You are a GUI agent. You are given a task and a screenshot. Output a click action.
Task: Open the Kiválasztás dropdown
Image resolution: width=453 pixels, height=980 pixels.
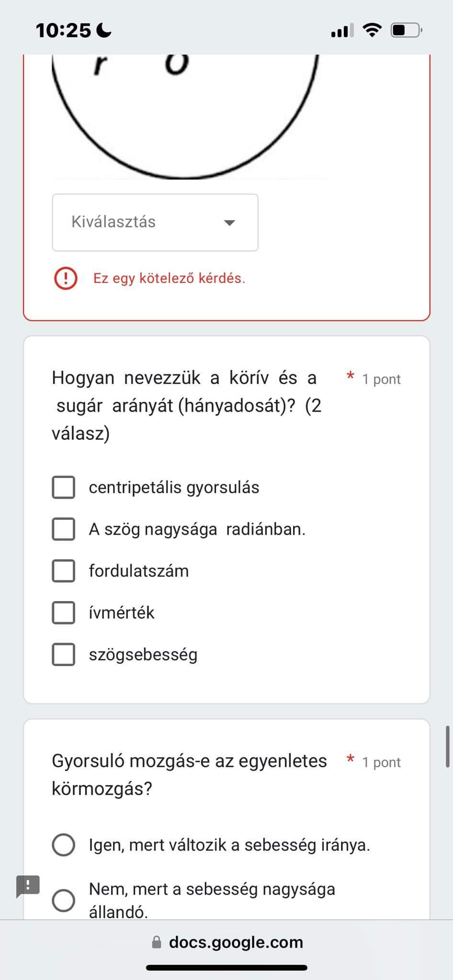155,223
